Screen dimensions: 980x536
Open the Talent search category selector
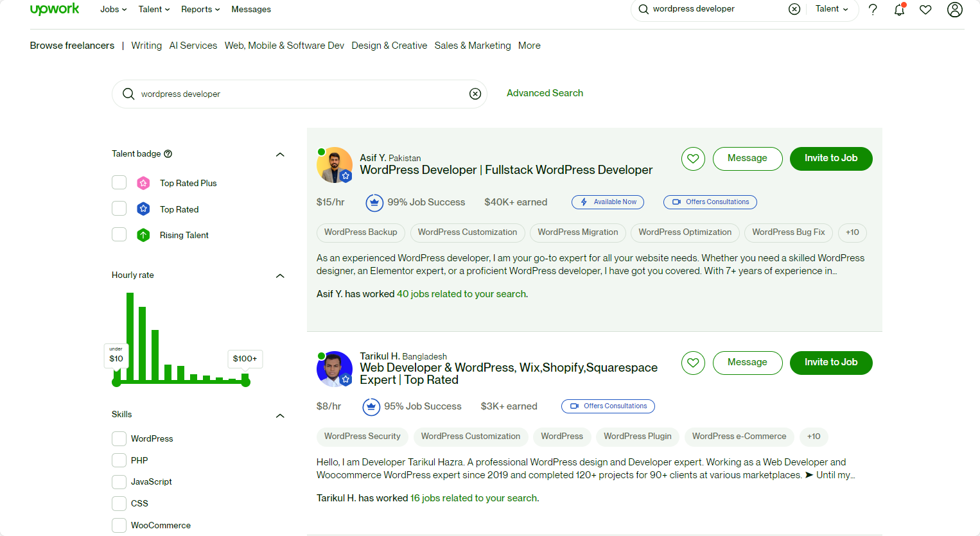832,9
